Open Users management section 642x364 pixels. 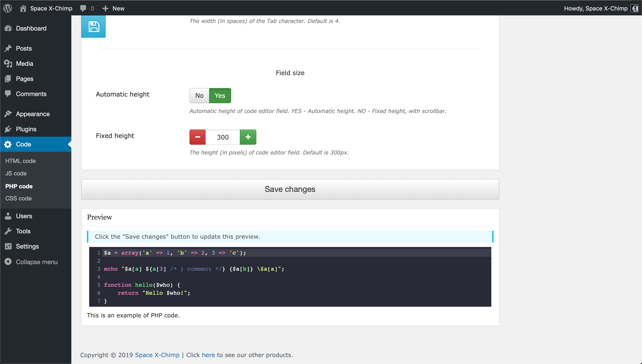24,216
